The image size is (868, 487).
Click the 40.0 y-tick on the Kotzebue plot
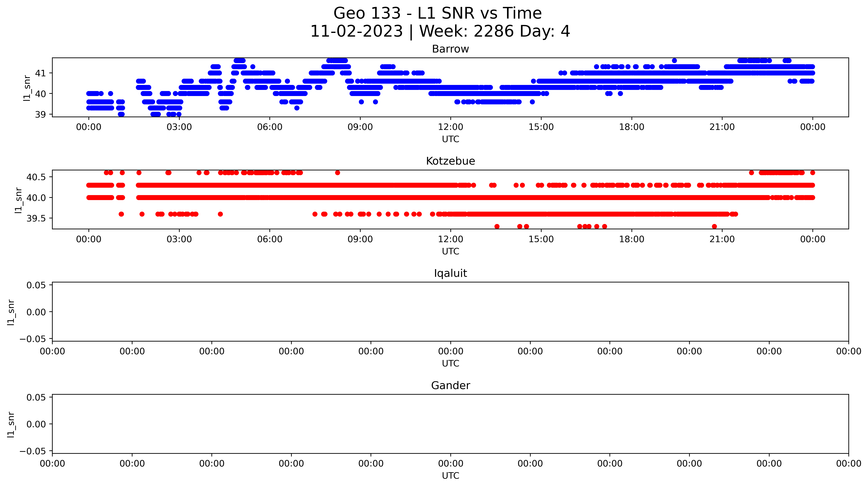point(36,198)
